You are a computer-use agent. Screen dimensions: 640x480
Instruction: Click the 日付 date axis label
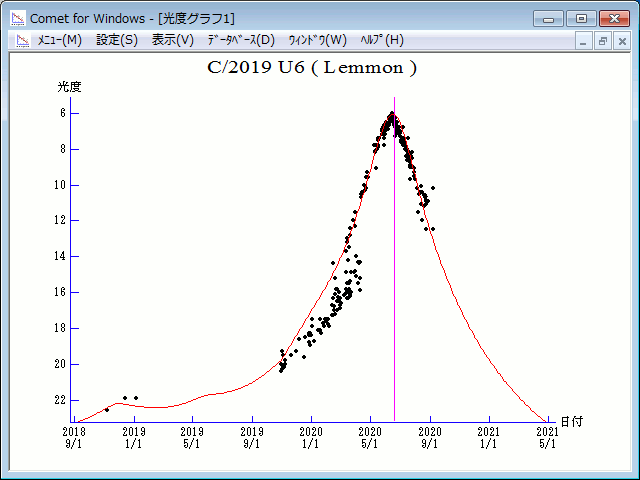(x=571, y=422)
